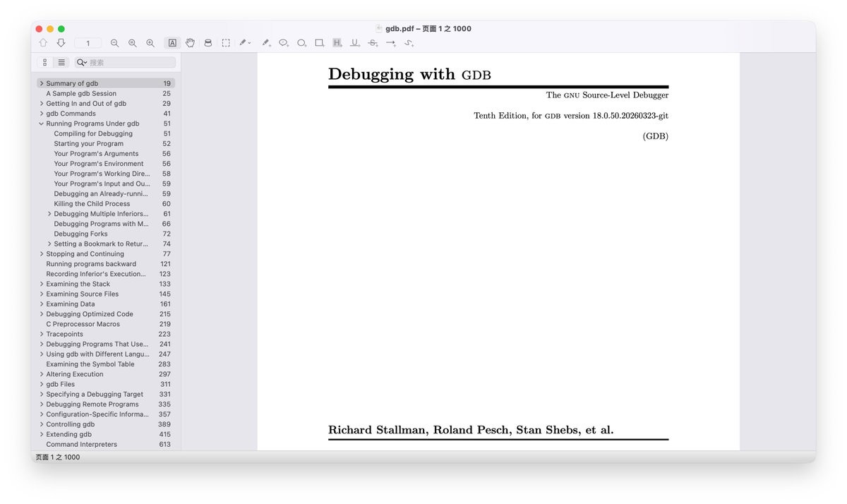Open the highlighter pen color dropdown
Viewport: 847px width, 504px height.
(x=245, y=43)
